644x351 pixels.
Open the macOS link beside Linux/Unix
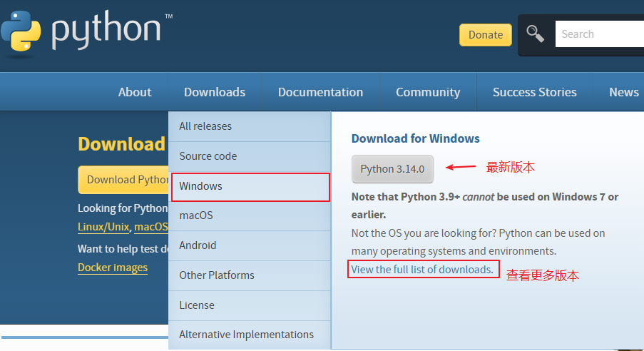[151, 227]
